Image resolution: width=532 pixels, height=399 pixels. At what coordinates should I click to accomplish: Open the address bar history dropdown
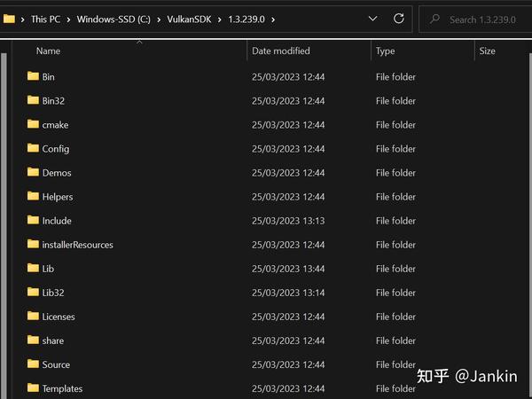pos(373,19)
